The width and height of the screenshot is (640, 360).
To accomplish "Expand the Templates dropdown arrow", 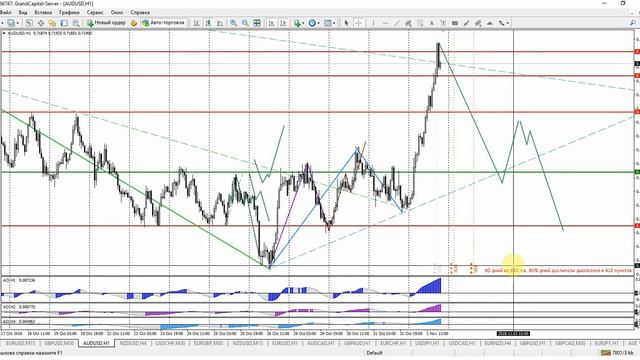I will point(334,23).
